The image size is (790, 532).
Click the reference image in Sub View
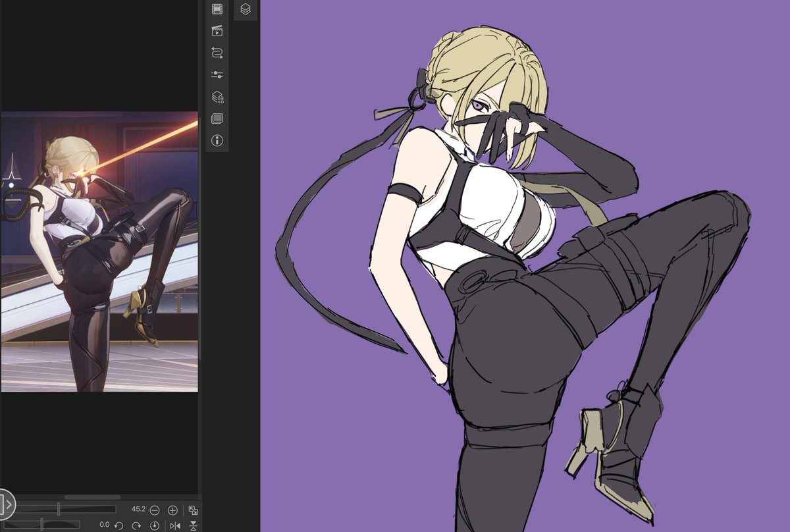pyautogui.click(x=99, y=252)
